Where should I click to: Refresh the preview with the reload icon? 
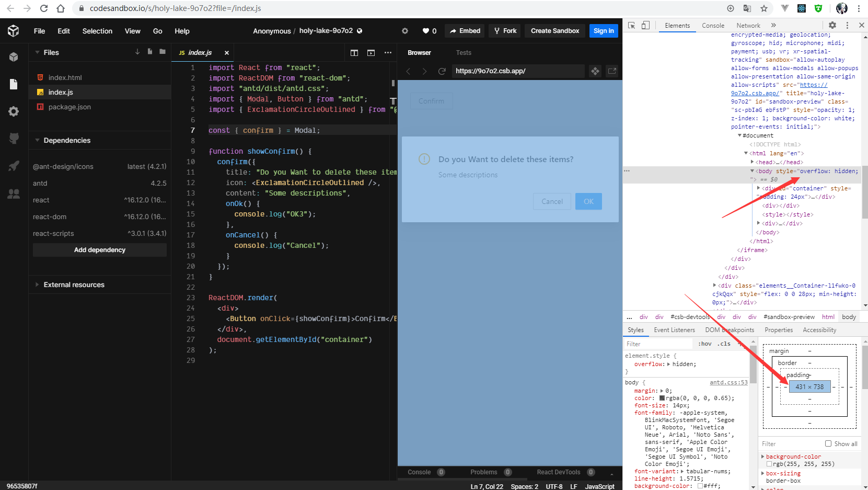click(x=442, y=71)
